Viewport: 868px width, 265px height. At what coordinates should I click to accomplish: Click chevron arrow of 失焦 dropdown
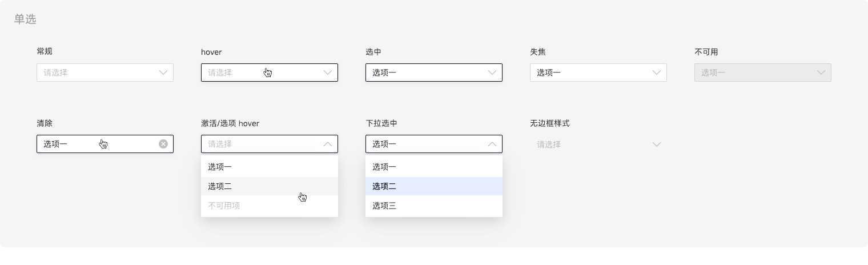pyautogui.click(x=657, y=73)
